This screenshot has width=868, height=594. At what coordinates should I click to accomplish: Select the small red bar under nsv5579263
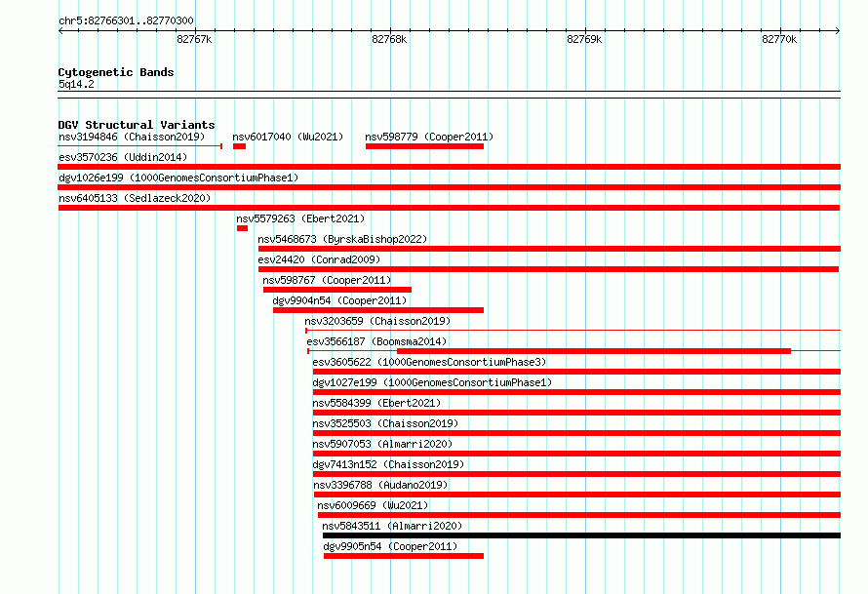tap(242, 228)
